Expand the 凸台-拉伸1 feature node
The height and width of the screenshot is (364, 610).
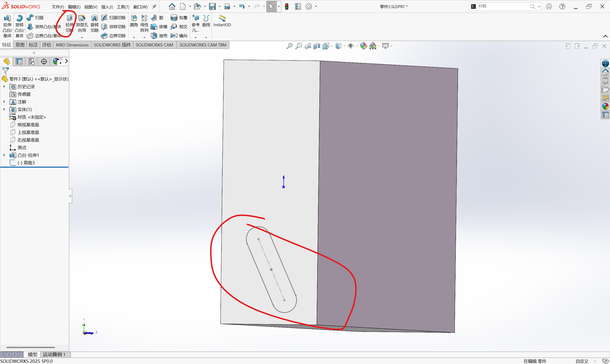pos(4,155)
